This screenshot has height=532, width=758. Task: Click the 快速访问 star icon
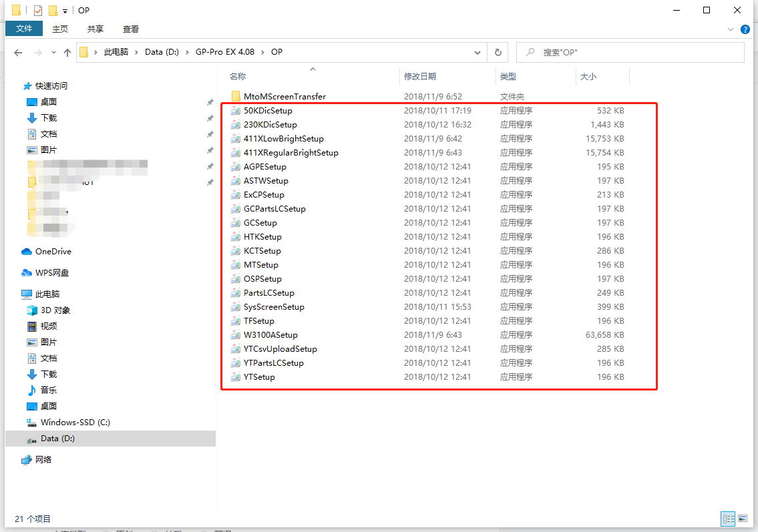point(27,86)
